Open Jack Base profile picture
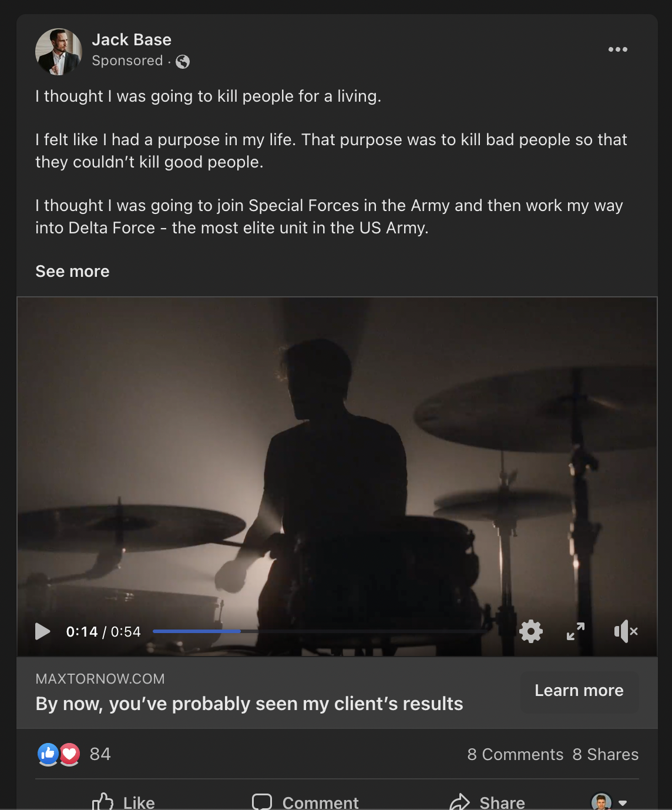The height and width of the screenshot is (810, 672). click(58, 52)
